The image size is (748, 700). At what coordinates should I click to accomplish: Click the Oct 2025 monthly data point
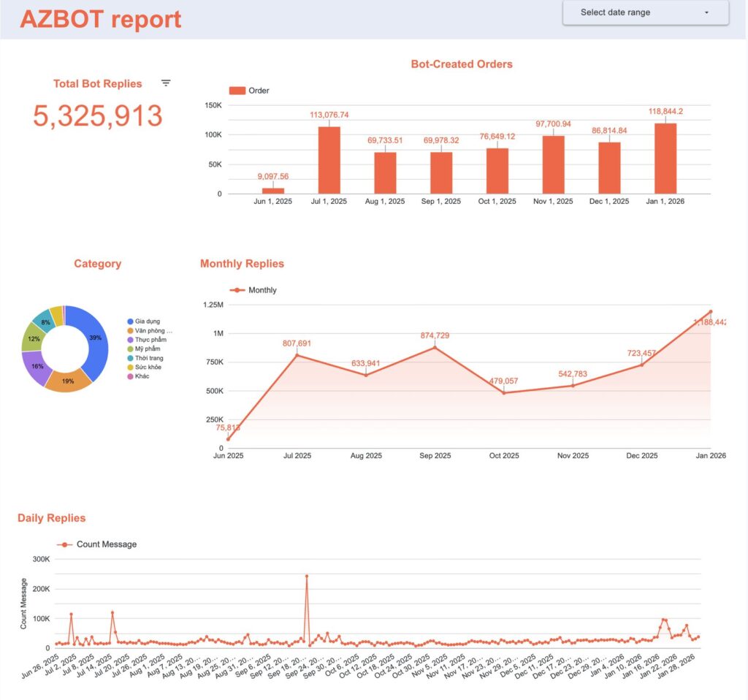pos(504,393)
